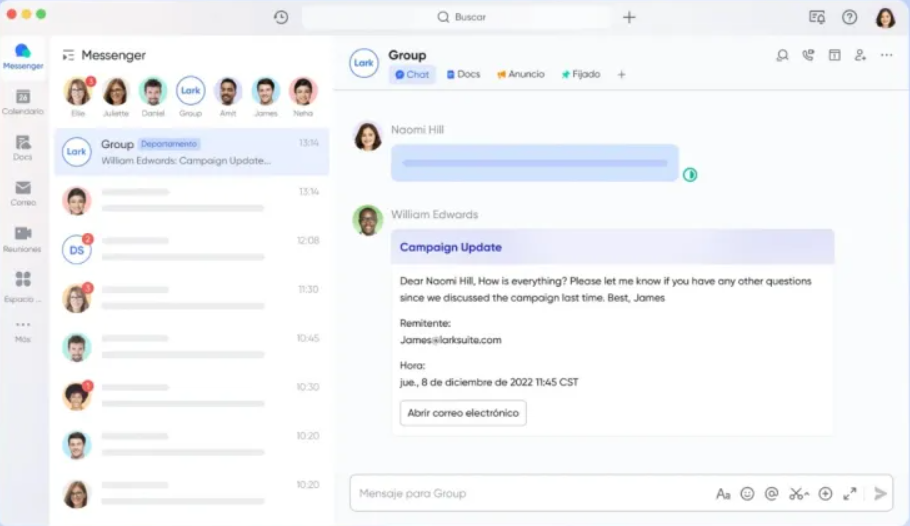
Task: Switch to the Fijado tab
Action: [581, 74]
